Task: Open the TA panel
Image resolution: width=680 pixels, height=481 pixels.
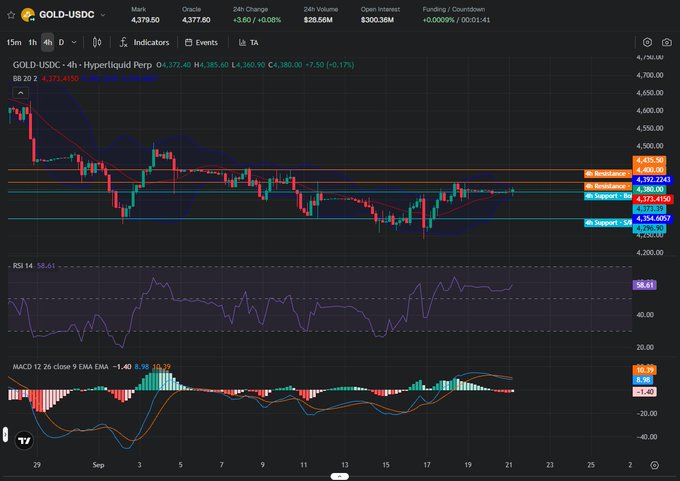Action: tap(248, 43)
